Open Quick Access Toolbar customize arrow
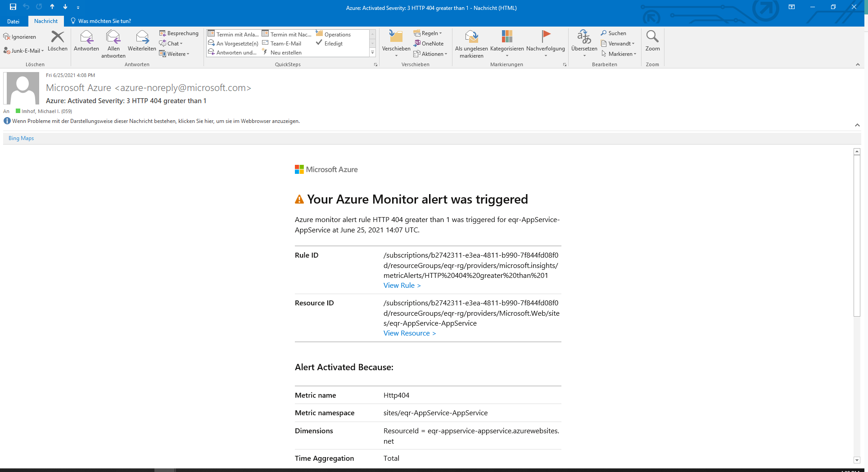This screenshot has height=472, width=868. click(x=78, y=7)
